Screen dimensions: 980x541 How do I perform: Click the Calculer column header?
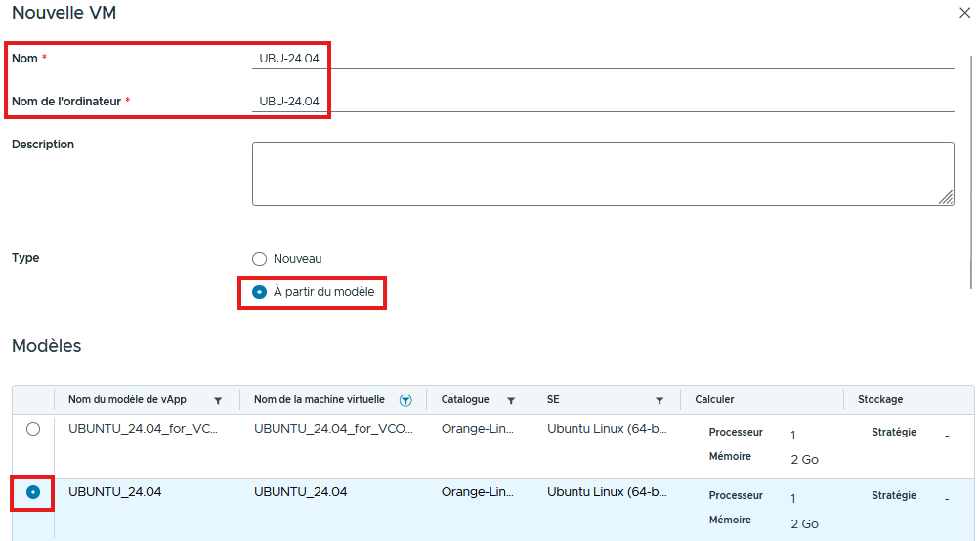[714, 399]
